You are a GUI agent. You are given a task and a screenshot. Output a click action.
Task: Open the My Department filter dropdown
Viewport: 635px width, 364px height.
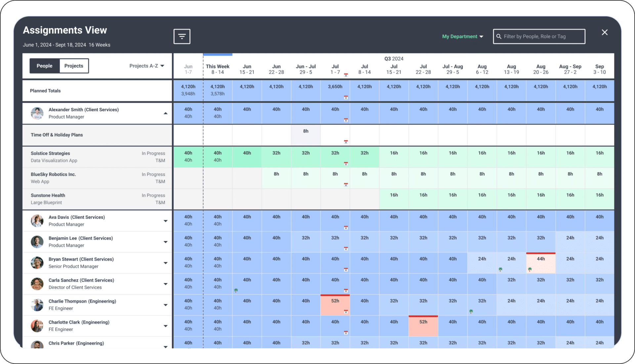pos(462,36)
